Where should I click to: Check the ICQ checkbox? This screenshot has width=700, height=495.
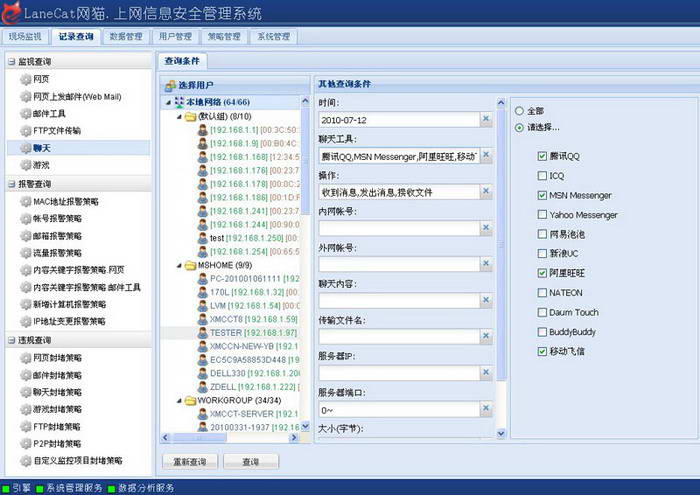(x=542, y=175)
